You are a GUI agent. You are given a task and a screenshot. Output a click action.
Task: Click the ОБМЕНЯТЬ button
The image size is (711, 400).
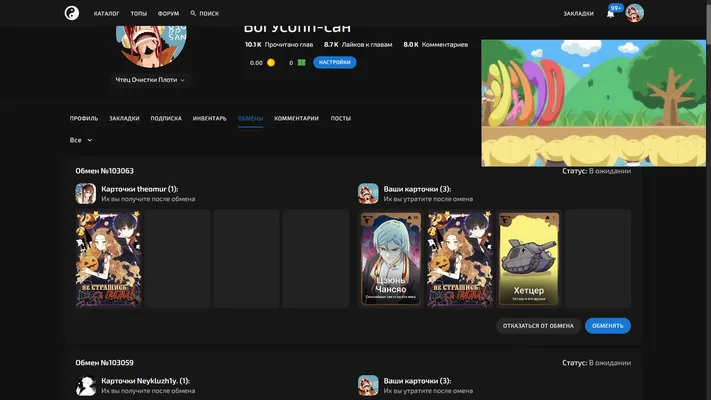pos(608,326)
